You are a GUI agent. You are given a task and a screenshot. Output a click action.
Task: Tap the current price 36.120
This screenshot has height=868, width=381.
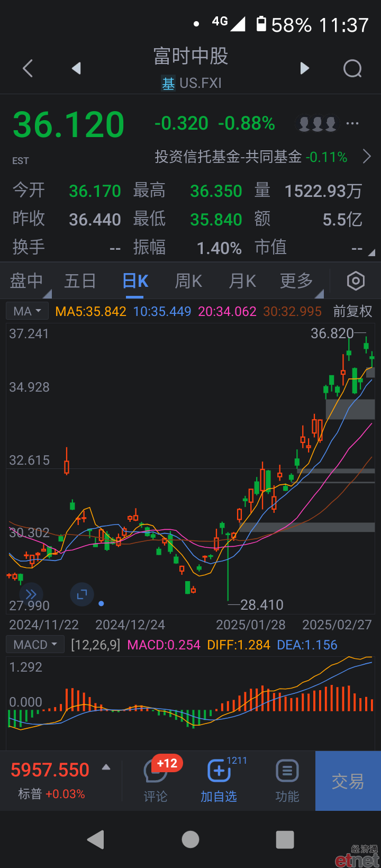(x=68, y=125)
